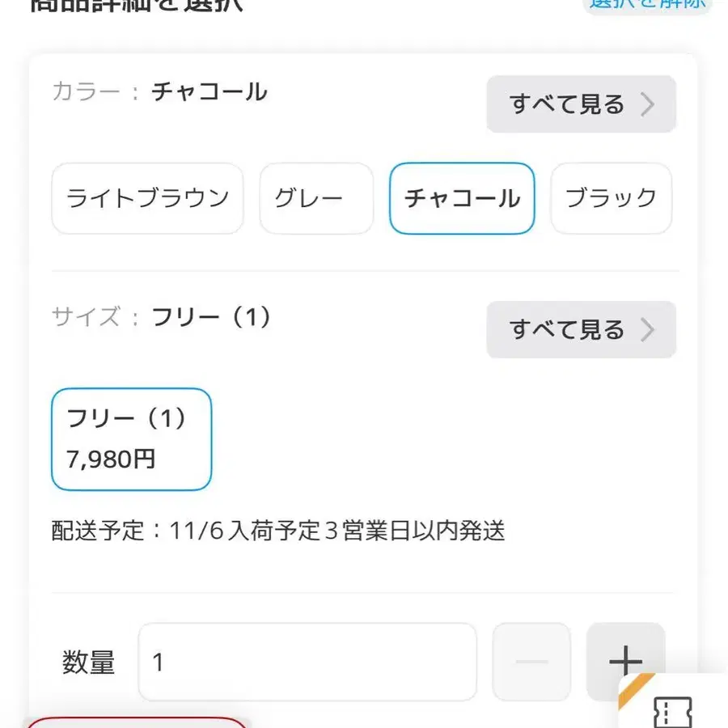Click the chevron on サイズ すべて見る button
Screen dimensions: 728x728
647,329
